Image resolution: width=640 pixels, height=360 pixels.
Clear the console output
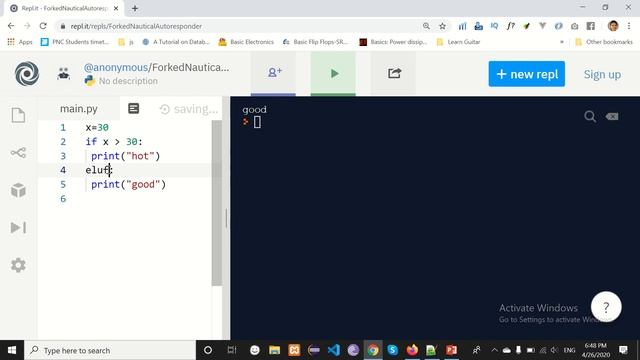612,117
